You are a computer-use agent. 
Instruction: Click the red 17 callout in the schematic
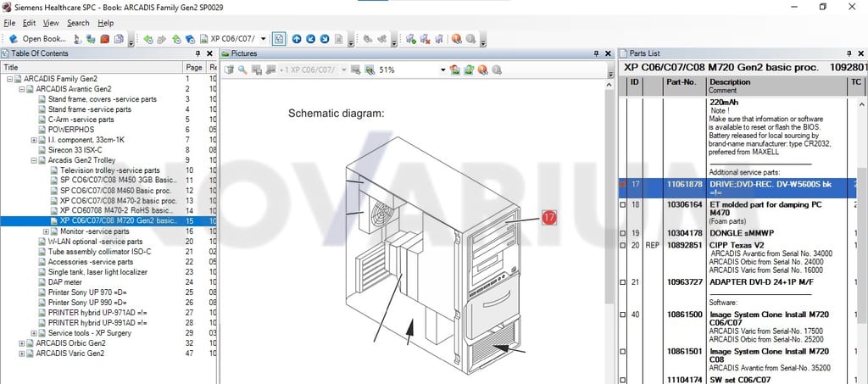548,218
